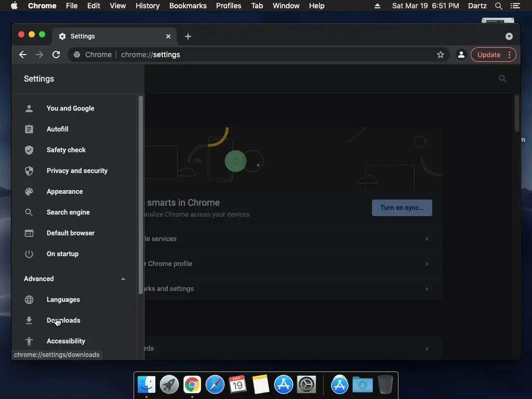Bookmark this page with the star icon
The image size is (532, 399).
coord(441,55)
